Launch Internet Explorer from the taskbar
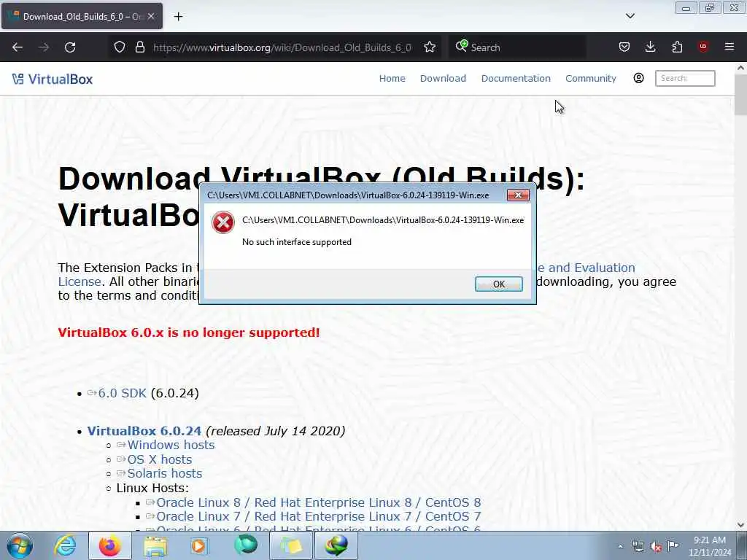This screenshot has height=560, width=747. click(x=65, y=545)
